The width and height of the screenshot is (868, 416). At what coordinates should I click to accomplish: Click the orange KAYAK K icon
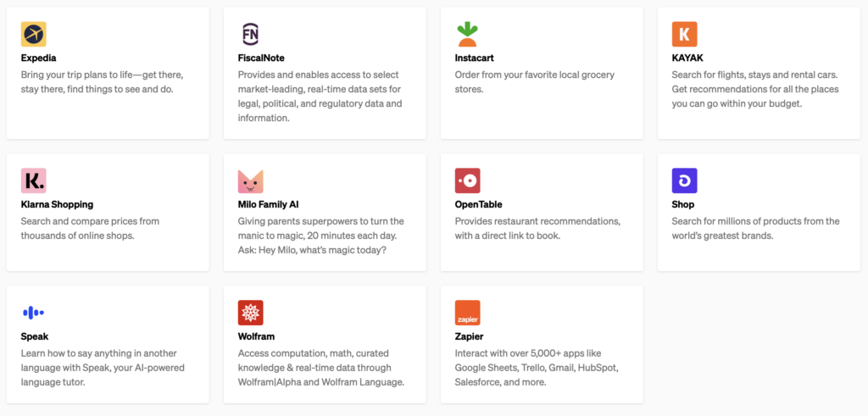pyautogui.click(x=684, y=34)
